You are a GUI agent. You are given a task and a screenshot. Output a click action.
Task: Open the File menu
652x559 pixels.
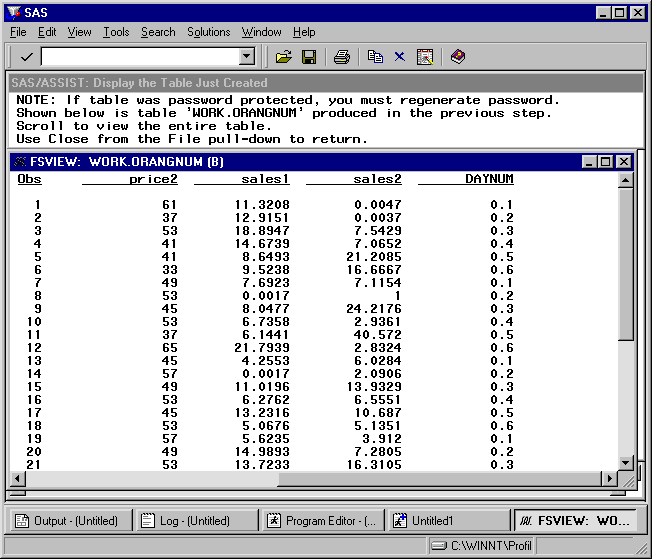[18, 32]
